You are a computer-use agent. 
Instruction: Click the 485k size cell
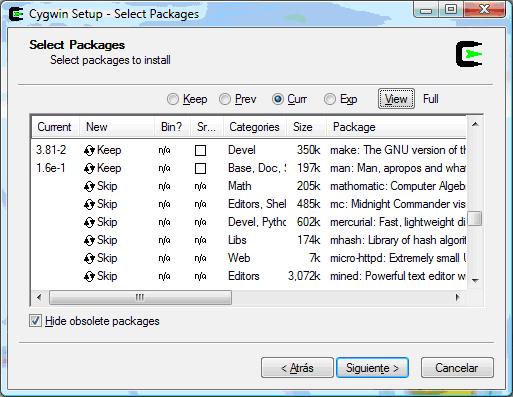308,204
